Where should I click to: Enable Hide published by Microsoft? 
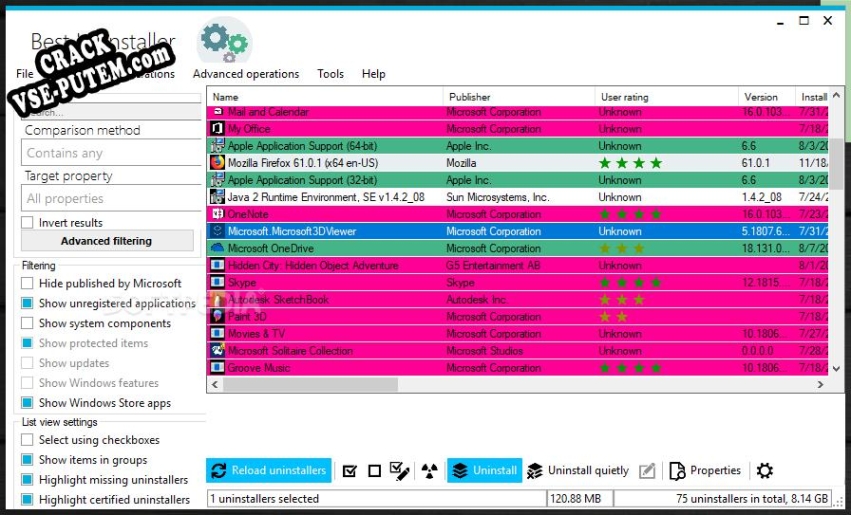tap(27, 283)
